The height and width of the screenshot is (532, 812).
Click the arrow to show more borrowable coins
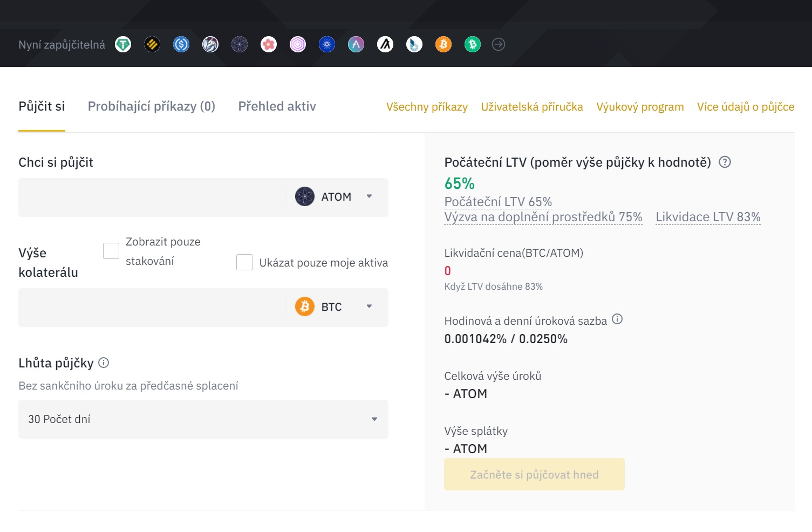499,44
